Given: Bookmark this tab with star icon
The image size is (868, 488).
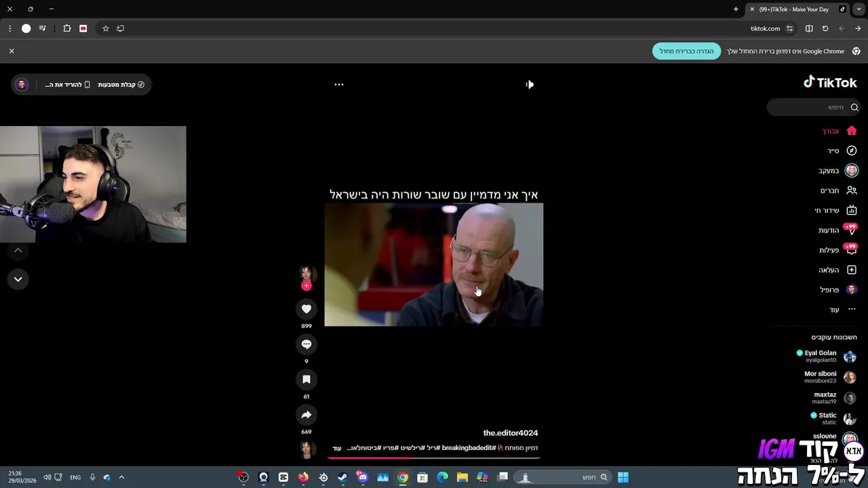Looking at the screenshot, I should point(106,28).
